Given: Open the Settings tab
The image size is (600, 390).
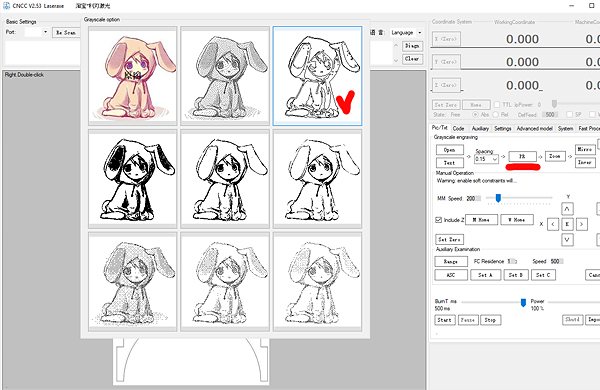Looking at the screenshot, I should (x=502, y=129).
